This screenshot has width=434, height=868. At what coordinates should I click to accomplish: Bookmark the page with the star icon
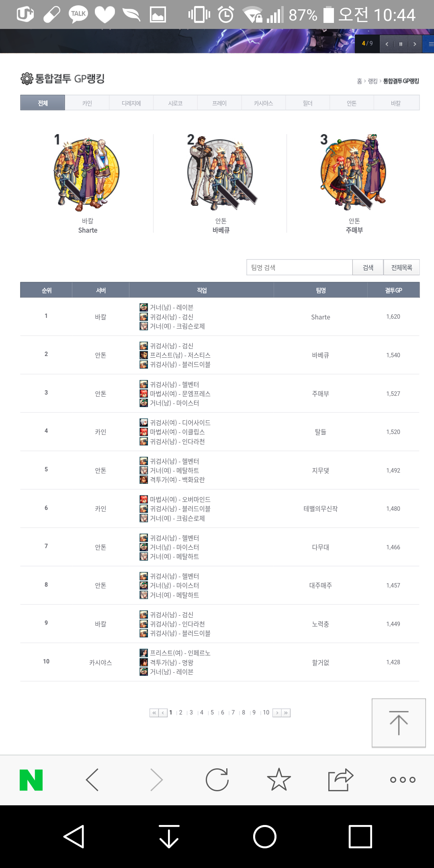pos(279,780)
